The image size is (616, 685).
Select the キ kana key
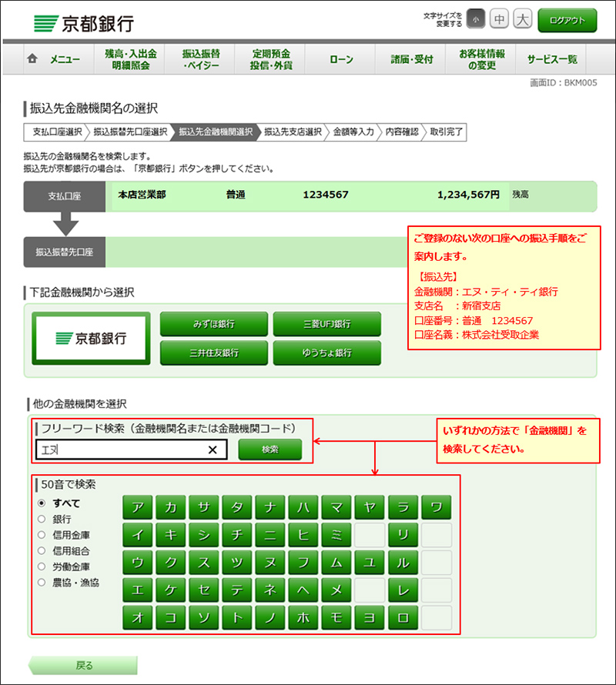point(171,535)
